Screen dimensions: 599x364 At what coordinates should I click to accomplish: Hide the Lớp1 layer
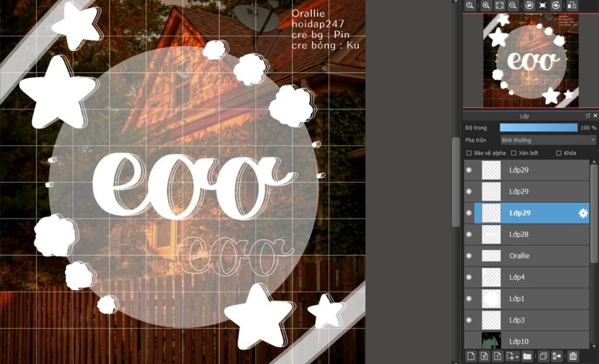469,299
